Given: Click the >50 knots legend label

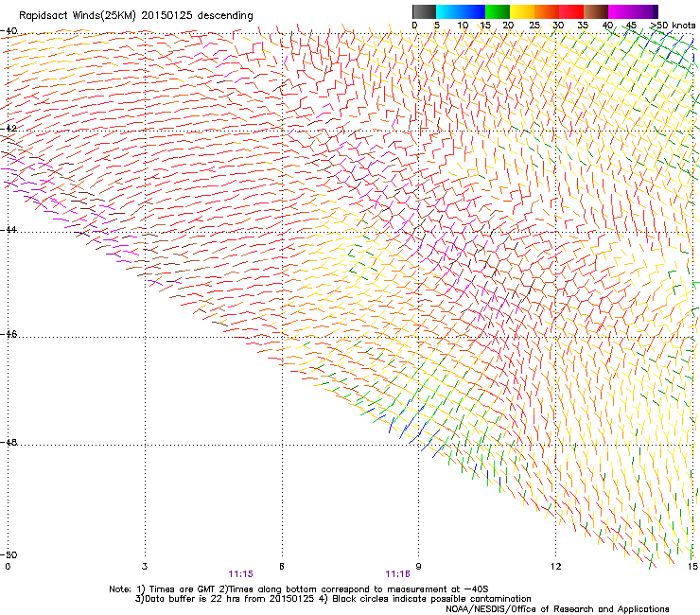Looking at the screenshot, I should 673,26.
